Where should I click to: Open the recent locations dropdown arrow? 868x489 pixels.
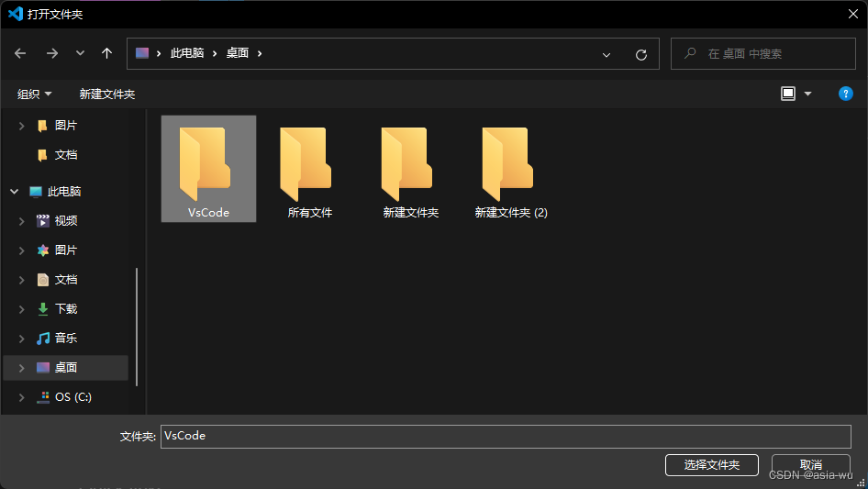tap(80, 53)
